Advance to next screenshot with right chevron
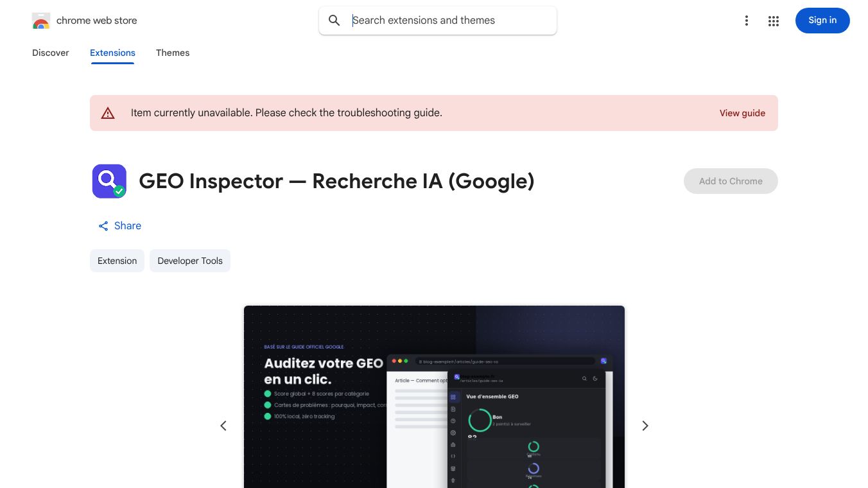 tap(645, 426)
